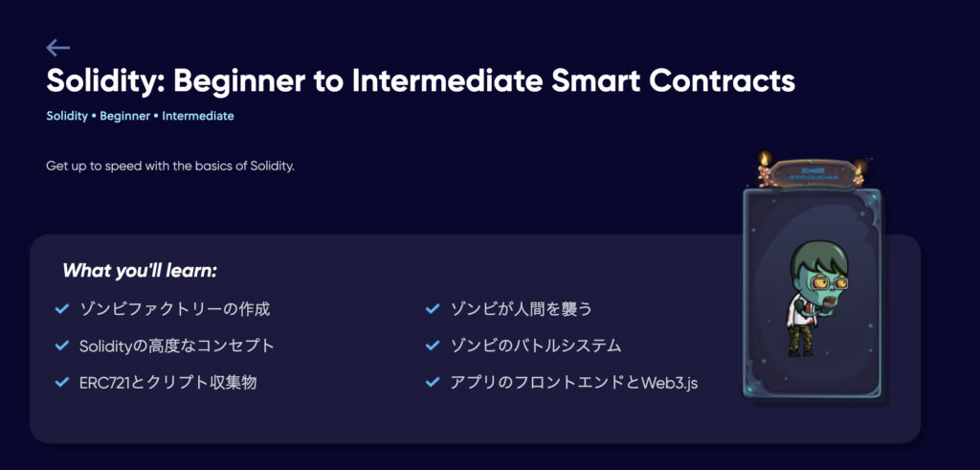Screen dimensions: 980x470
Task: Open lesson ゾンビのバトルシステム
Action: (536, 346)
